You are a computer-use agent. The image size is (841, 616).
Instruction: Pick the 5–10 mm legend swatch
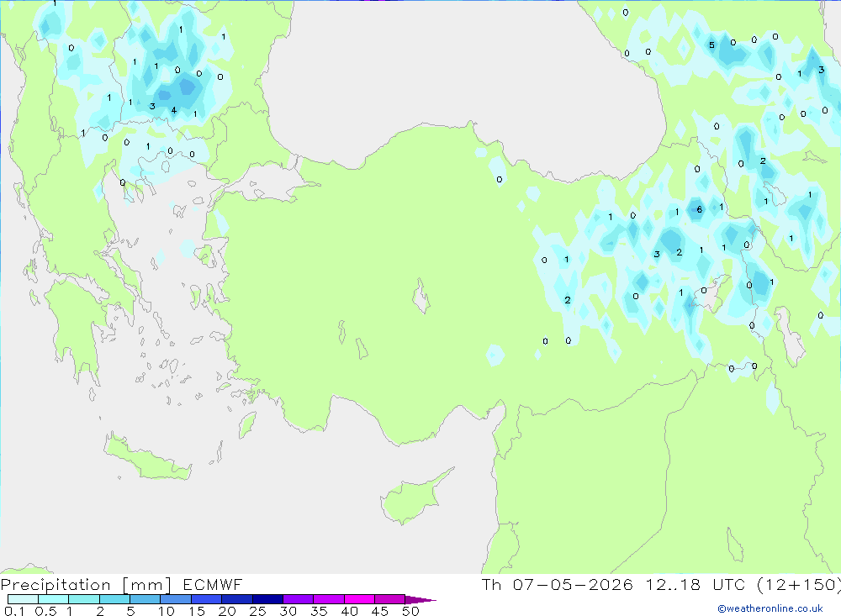(145, 599)
